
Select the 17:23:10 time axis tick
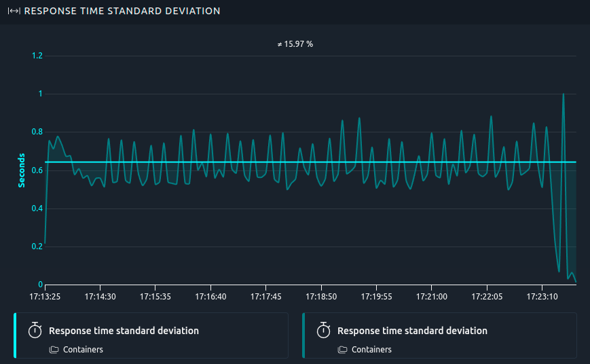(542, 297)
